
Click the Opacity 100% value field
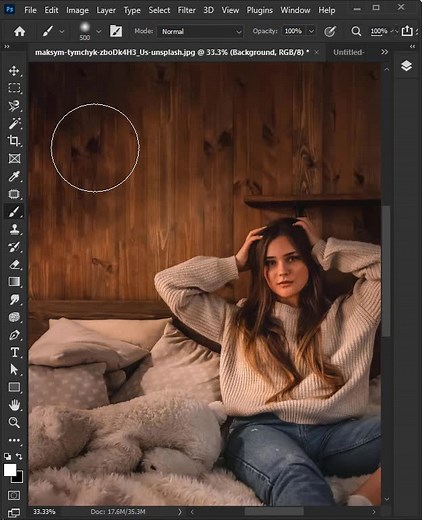(x=293, y=31)
